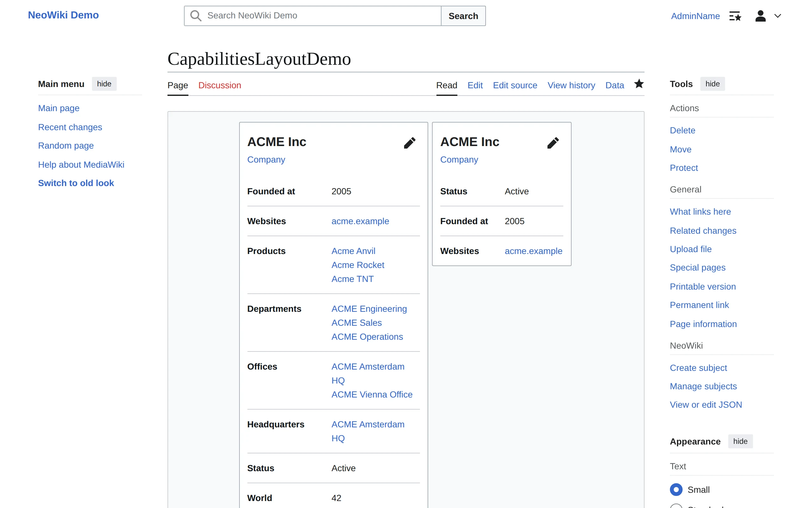
Task: Click Delete in the Tools Actions list
Action: [x=683, y=130]
